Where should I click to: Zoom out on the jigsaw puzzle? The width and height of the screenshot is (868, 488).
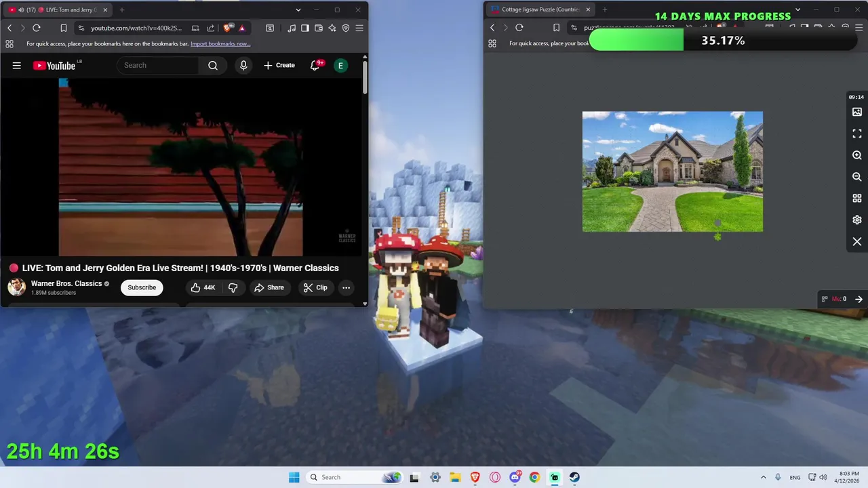click(857, 177)
